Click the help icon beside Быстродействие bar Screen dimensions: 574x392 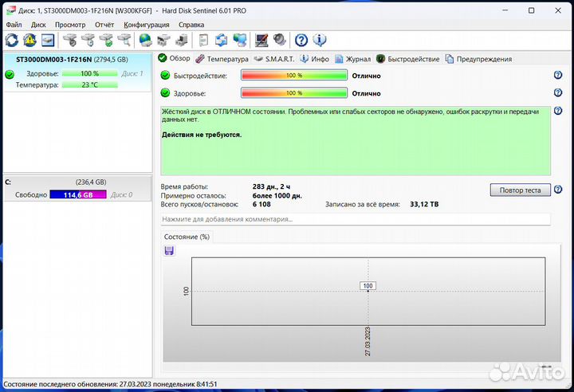[x=558, y=75]
